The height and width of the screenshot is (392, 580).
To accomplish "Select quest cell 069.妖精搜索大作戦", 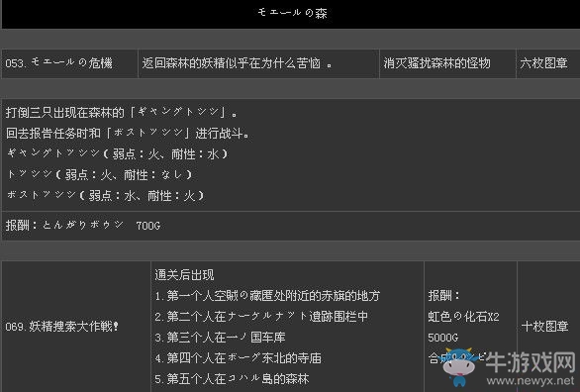I will click(x=76, y=327).
